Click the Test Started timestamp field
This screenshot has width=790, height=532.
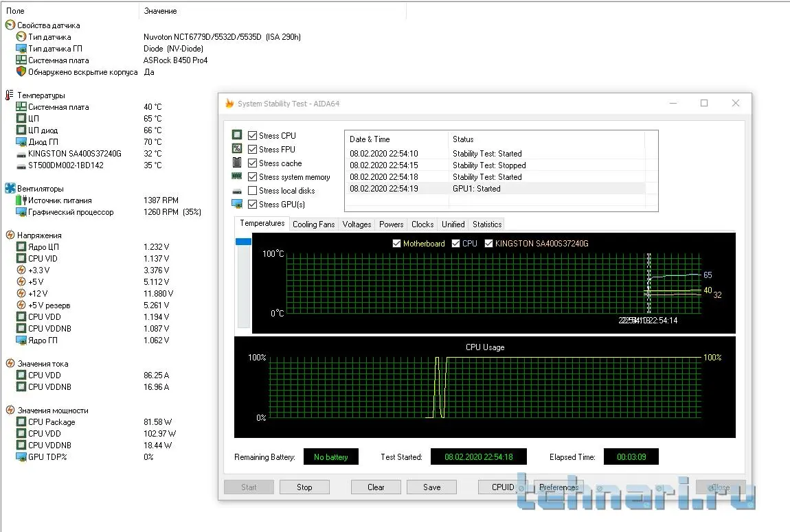pyautogui.click(x=478, y=456)
